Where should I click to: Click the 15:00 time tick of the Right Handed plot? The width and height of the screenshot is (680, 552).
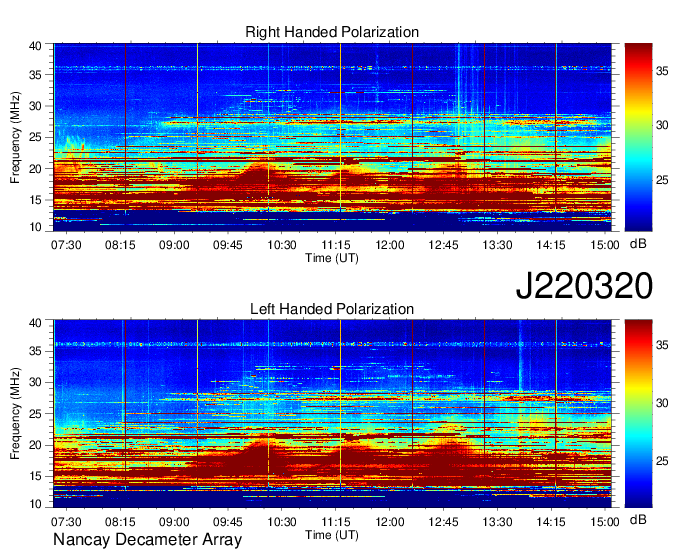[605, 245]
